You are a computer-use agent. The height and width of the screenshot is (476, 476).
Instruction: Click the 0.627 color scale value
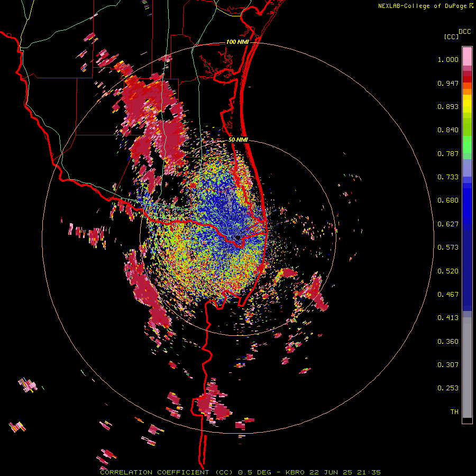click(448, 224)
